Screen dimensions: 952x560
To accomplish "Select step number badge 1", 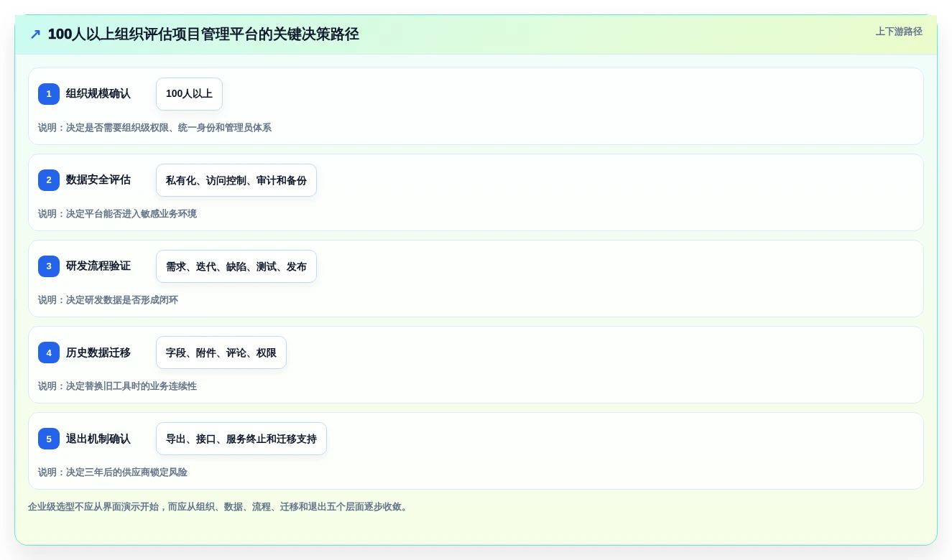I will [49, 94].
